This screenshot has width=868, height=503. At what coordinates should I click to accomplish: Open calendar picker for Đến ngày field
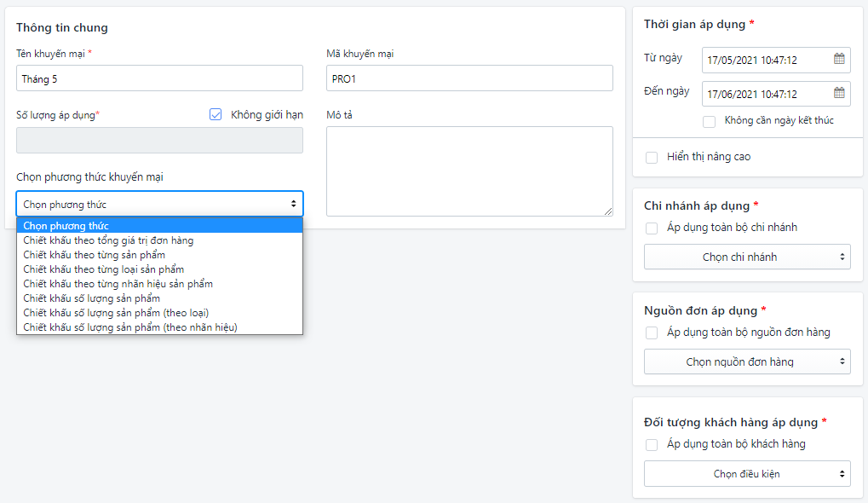(x=839, y=94)
